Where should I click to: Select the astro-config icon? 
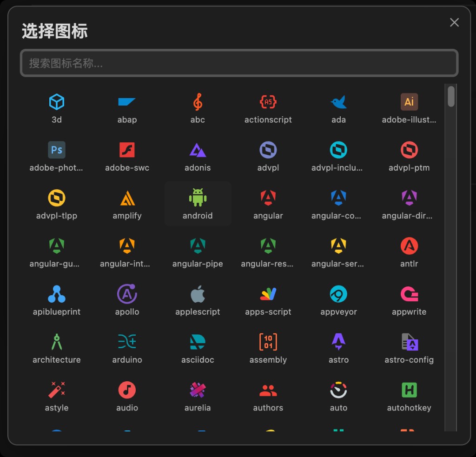coord(409,342)
